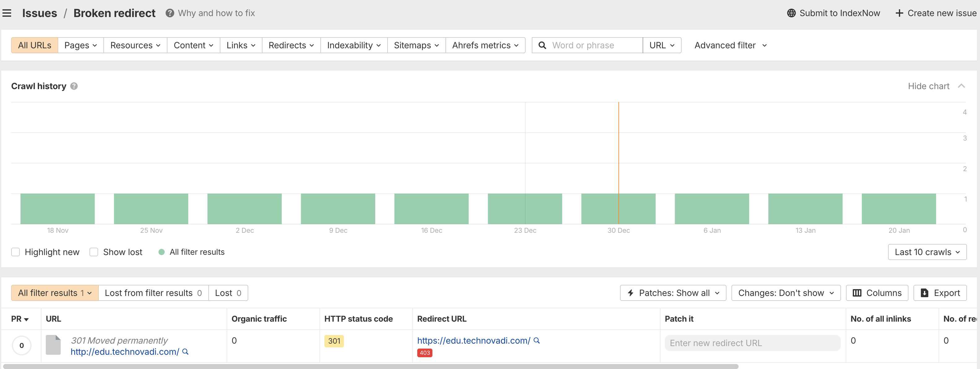Open the Patches: Show all dropdown

(x=673, y=293)
